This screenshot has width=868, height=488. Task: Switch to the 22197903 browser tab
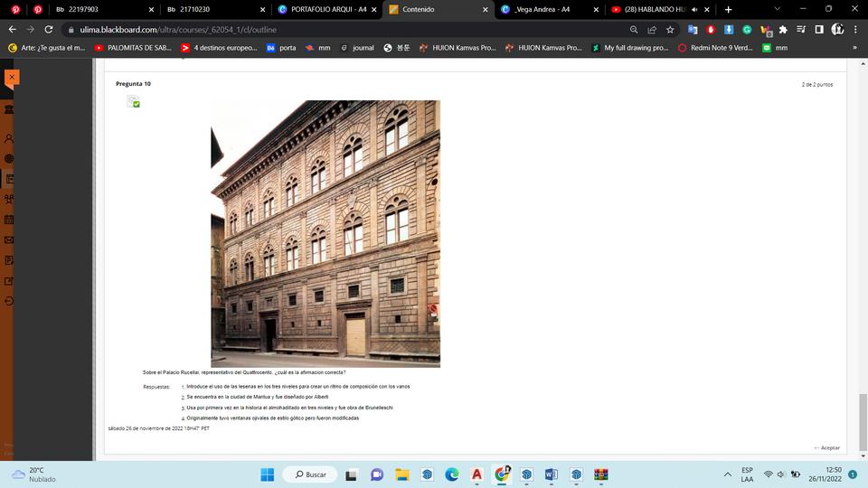tap(104, 9)
